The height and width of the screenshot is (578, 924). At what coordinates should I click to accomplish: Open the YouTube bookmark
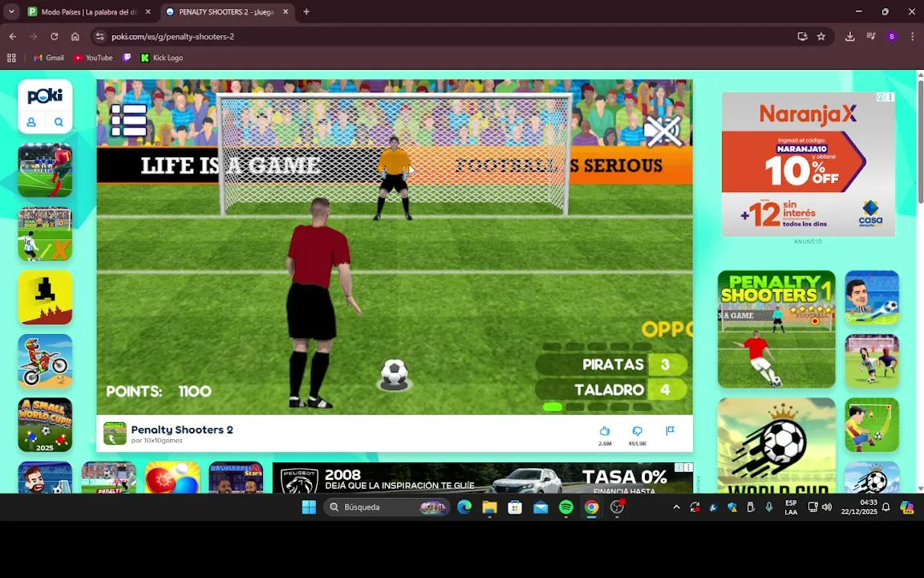pos(93,58)
